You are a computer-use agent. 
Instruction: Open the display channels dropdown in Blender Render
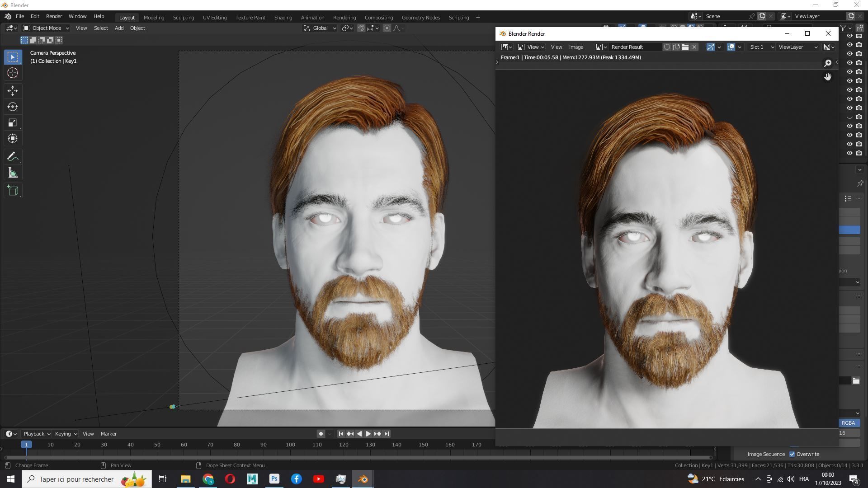(x=829, y=47)
